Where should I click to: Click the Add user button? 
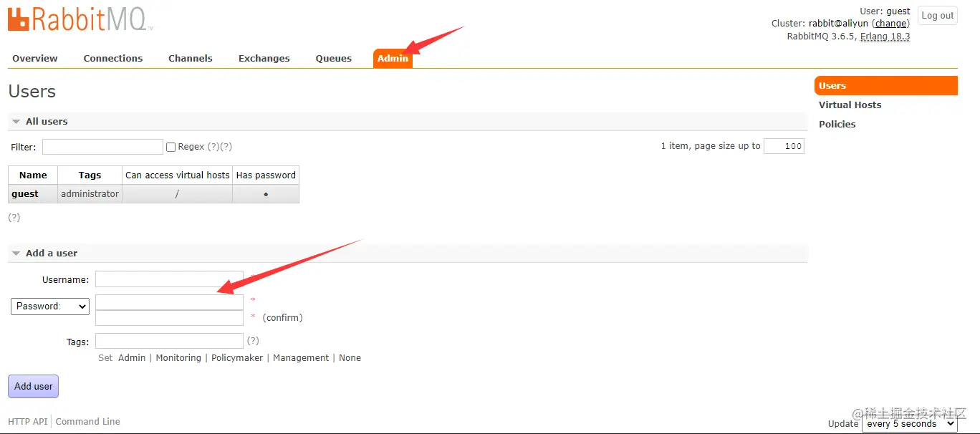(x=34, y=387)
